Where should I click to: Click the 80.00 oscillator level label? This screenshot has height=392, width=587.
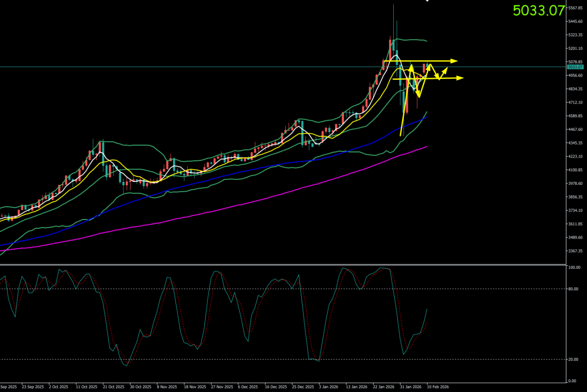click(x=573, y=289)
